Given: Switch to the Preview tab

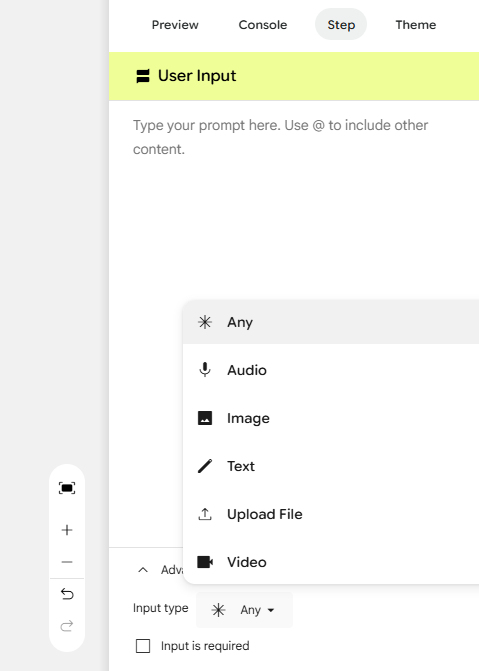Looking at the screenshot, I should pyautogui.click(x=175, y=25).
